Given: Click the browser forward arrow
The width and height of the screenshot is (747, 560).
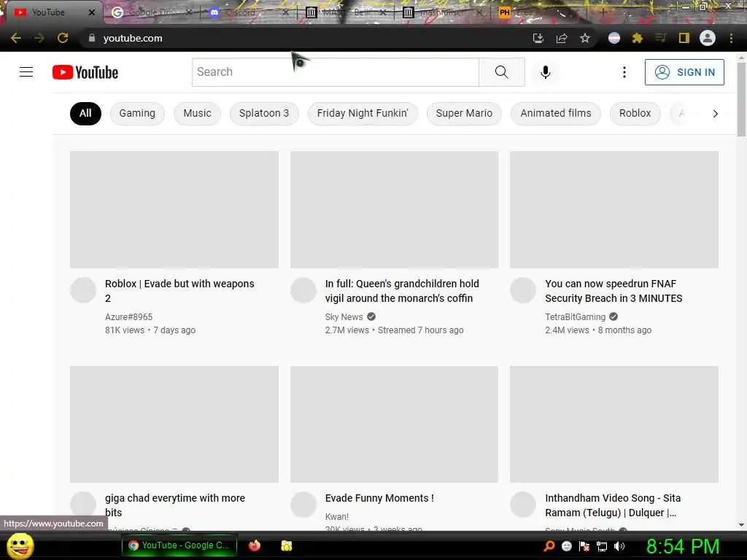Looking at the screenshot, I should tap(39, 38).
